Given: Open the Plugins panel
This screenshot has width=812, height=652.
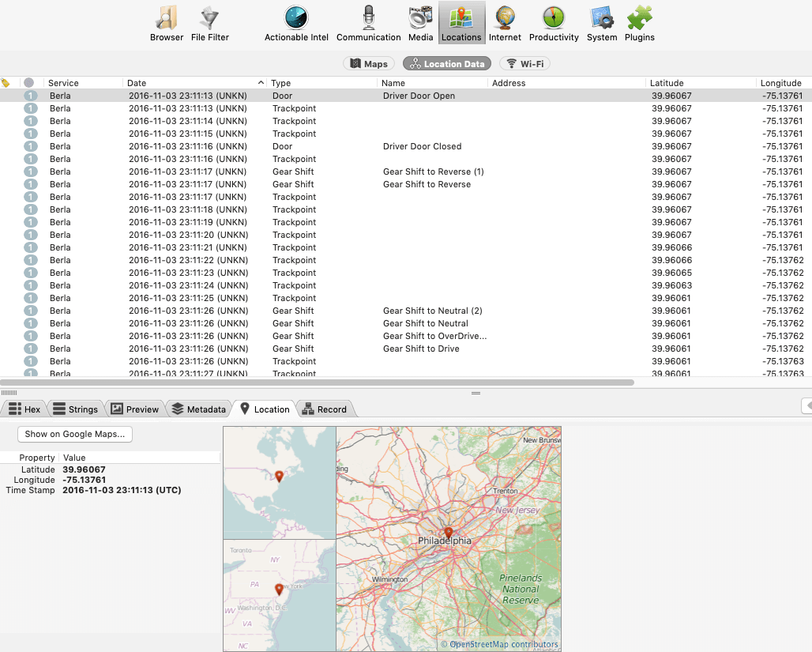Looking at the screenshot, I should pyautogui.click(x=639, y=22).
